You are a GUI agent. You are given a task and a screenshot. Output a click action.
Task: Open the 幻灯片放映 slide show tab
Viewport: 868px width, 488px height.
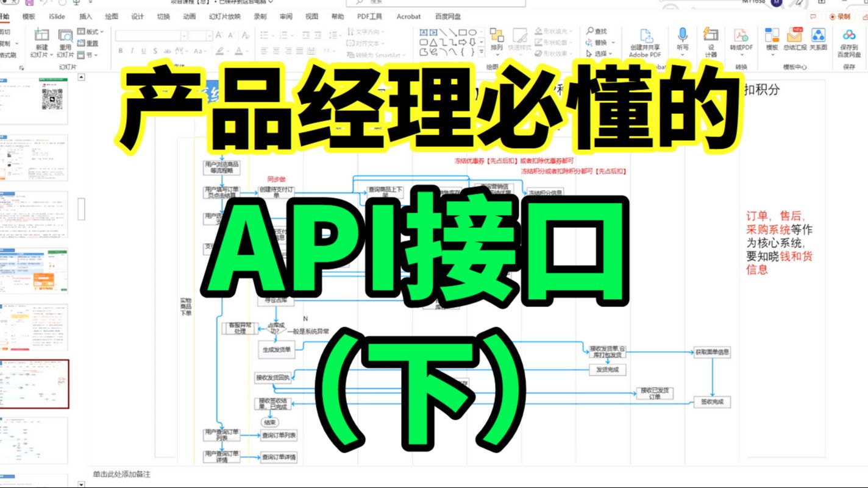click(x=224, y=16)
